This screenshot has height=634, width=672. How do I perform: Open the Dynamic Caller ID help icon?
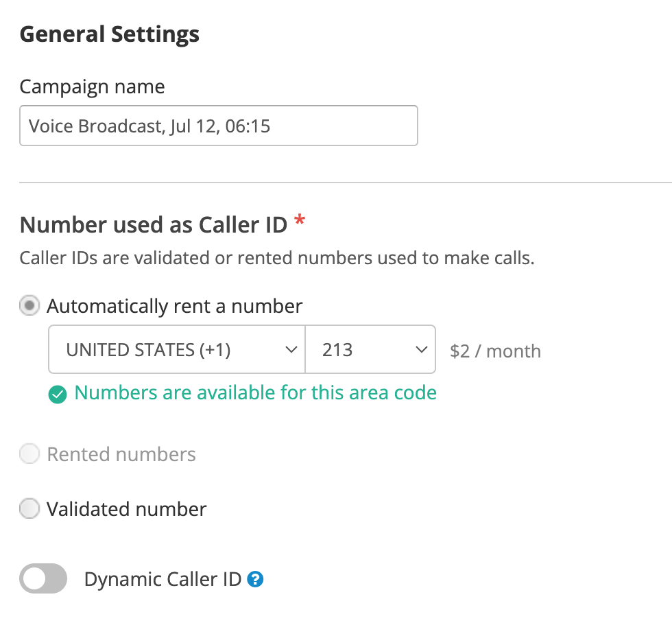click(255, 579)
